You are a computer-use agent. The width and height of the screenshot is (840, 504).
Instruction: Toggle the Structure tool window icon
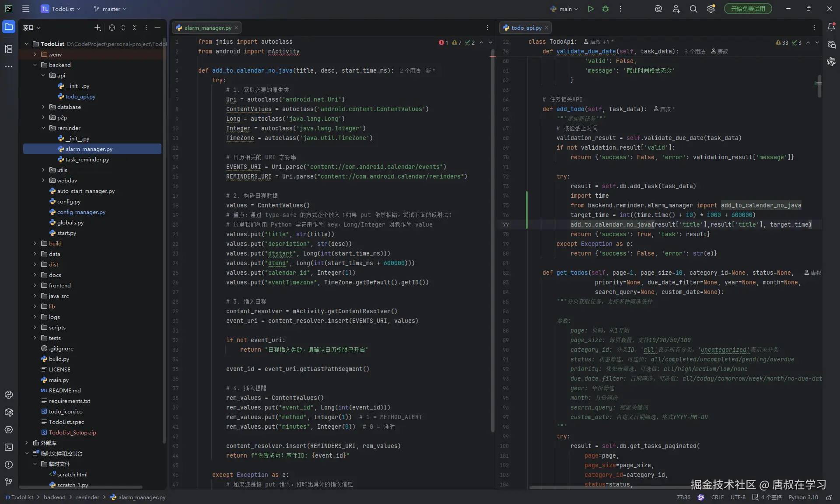pyautogui.click(x=9, y=49)
